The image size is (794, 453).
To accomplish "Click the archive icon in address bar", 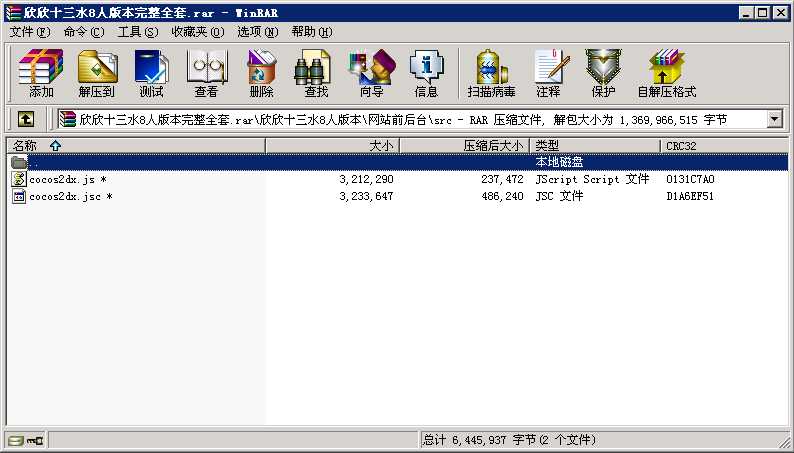I will pos(67,119).
